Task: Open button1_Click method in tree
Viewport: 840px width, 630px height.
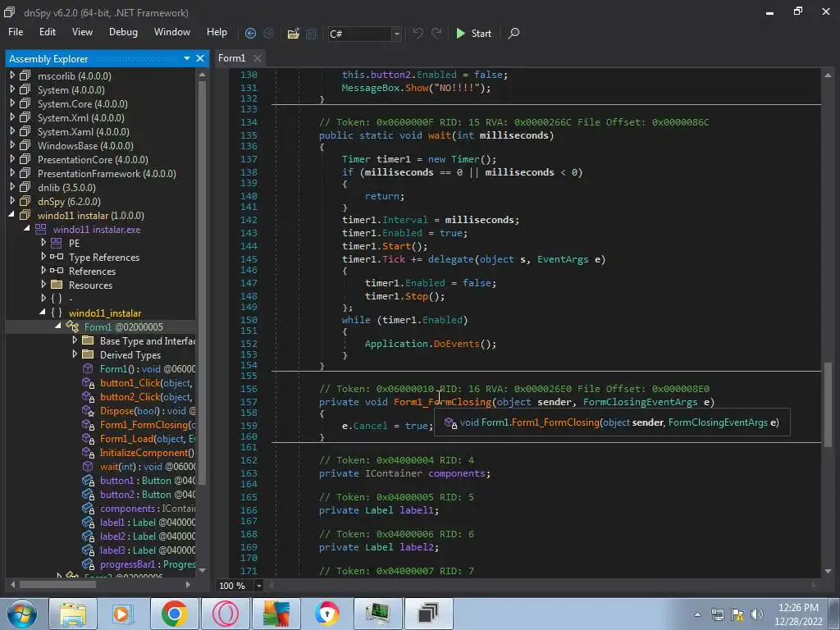Action: (146, 382)
